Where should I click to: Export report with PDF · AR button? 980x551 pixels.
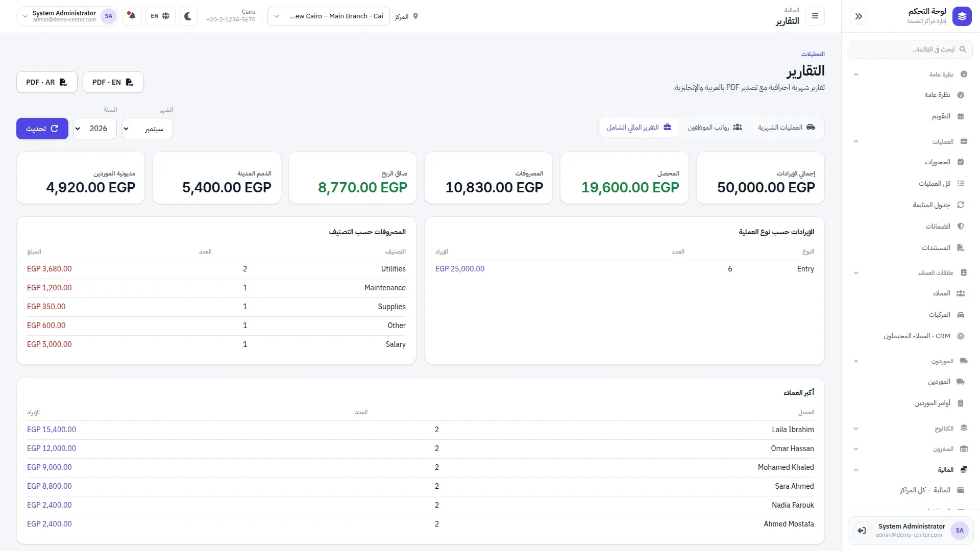[x=47, y=82]
